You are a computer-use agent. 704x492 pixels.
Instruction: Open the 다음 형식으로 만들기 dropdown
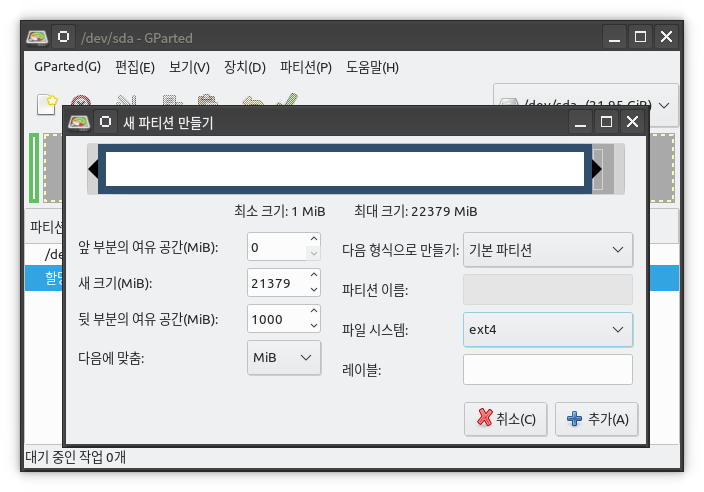548,250
